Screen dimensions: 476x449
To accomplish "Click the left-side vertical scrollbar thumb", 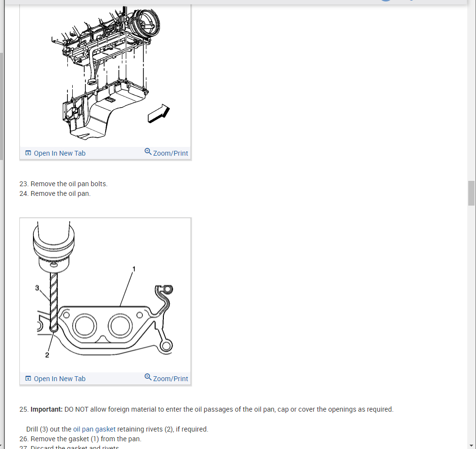I will click(1, 106).
